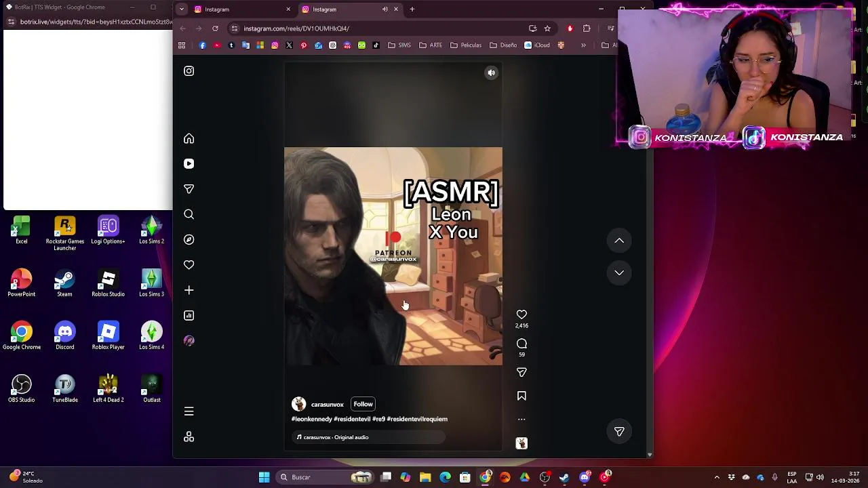Open the Explore compass icon
Screen dimensions: 868x488
[189, 240]
